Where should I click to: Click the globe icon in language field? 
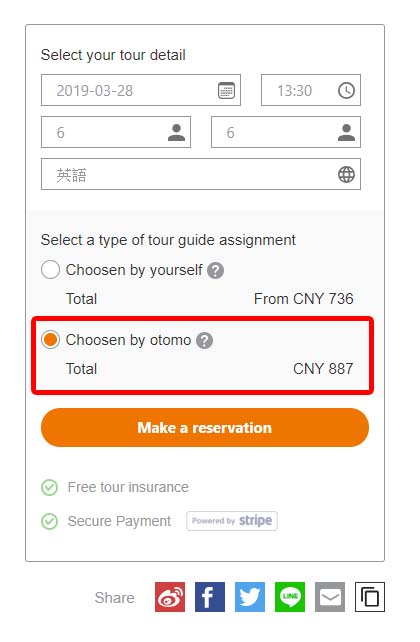click(346, 174)
